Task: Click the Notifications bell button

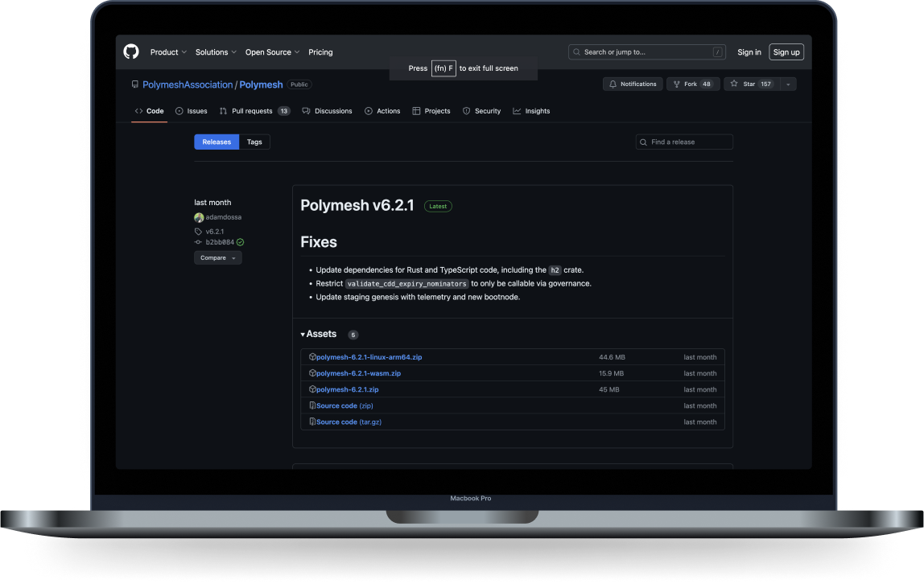Action: [633, 84]
